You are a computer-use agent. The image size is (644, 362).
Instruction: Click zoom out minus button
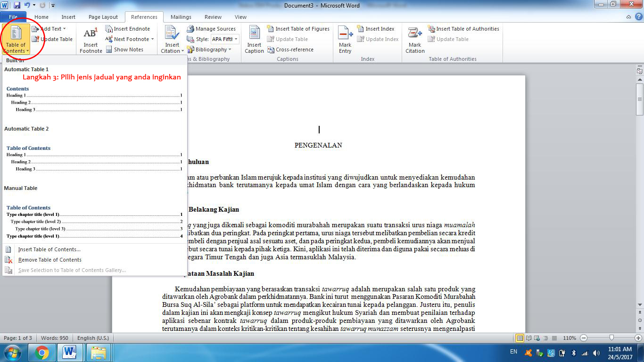[x=584, y=338]
